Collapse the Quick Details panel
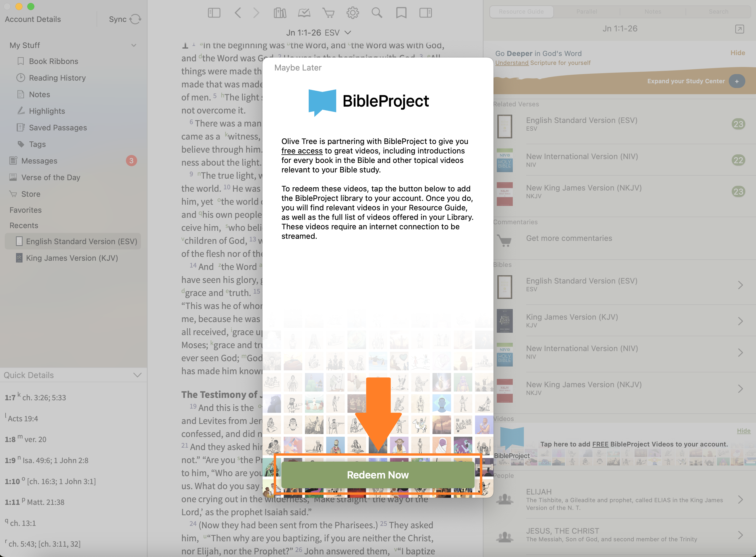The height and width of the screenshot is (557, 756). [x=137, y=375]
